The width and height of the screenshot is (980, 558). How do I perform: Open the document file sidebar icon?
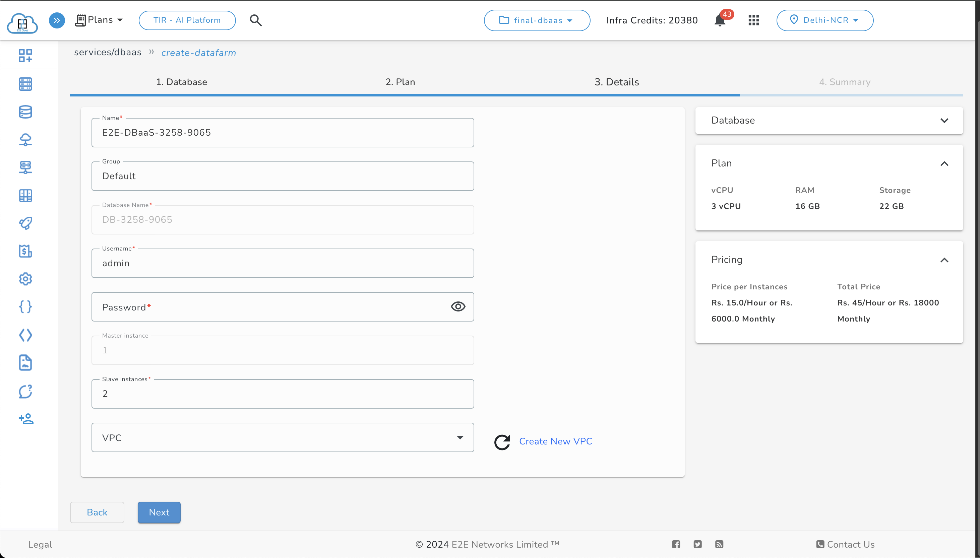click(25, 362)
